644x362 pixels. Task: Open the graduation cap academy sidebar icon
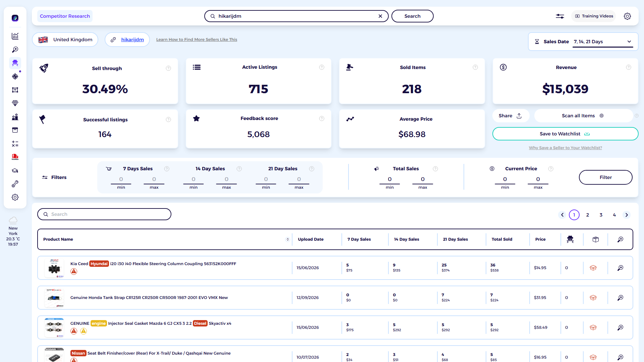pos(15,171)
